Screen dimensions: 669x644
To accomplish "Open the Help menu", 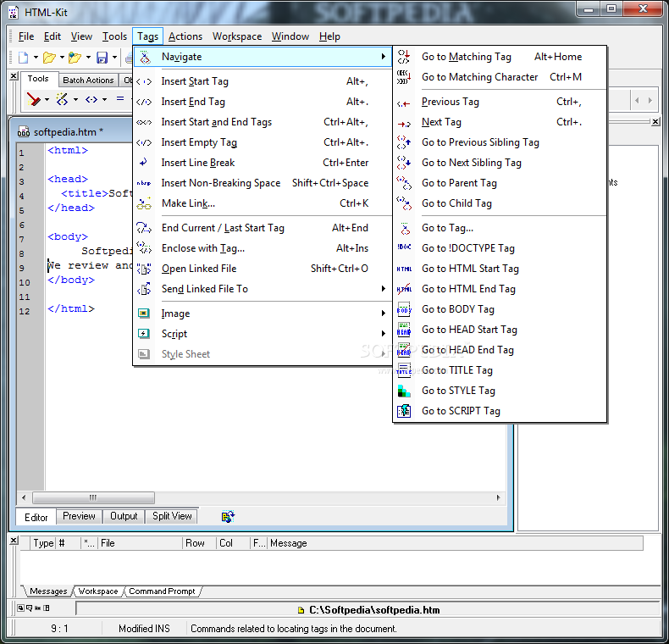I will [x=329, y=36].
